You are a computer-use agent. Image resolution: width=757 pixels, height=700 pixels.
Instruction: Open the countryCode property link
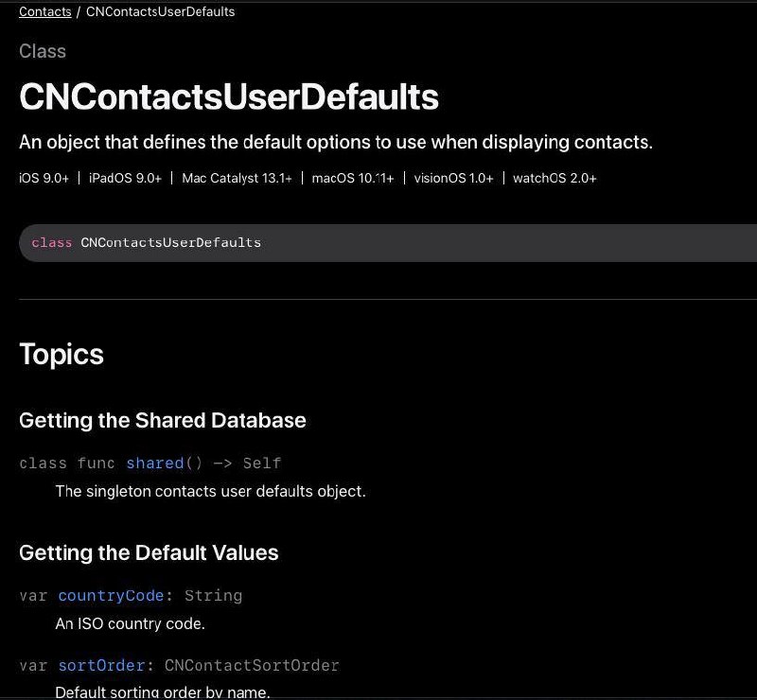click(111, 595)
